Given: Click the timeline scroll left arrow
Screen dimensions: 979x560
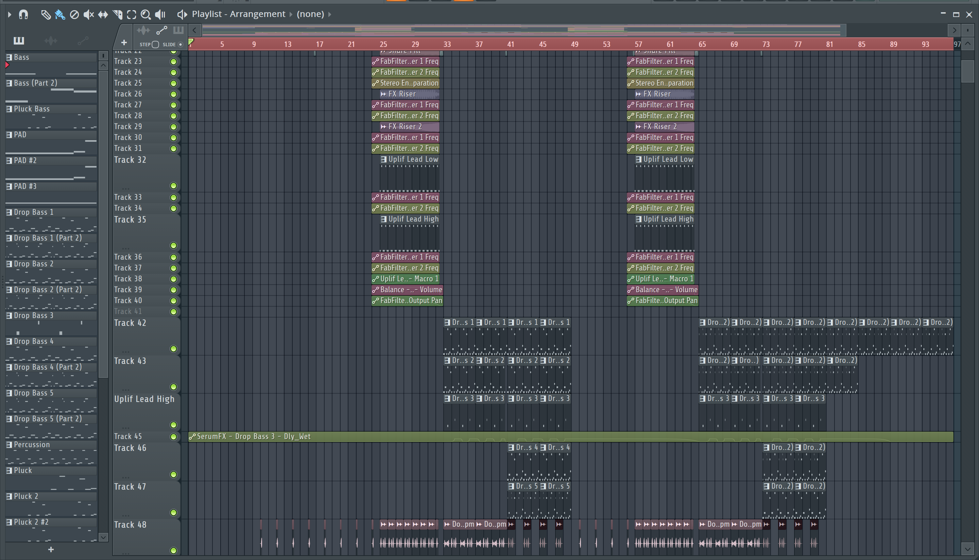Looking at the screenshot, I should pyautogui.click(x=195, y=30).
